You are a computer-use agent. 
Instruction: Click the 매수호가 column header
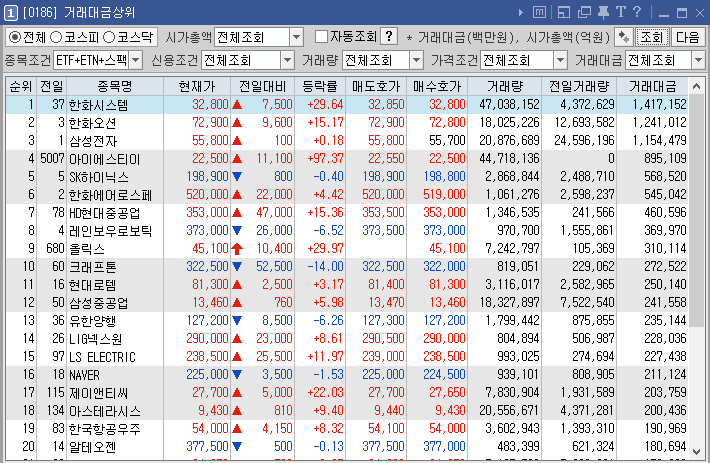pos(437,86)
